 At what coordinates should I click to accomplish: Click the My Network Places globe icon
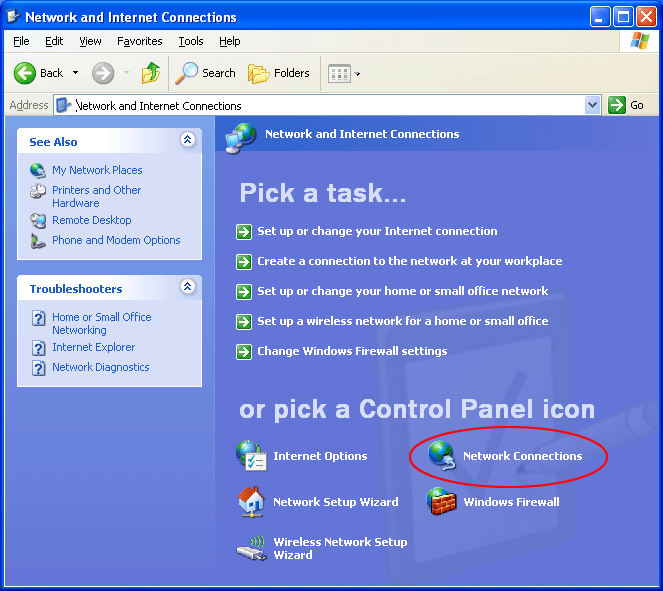(38, 170)
